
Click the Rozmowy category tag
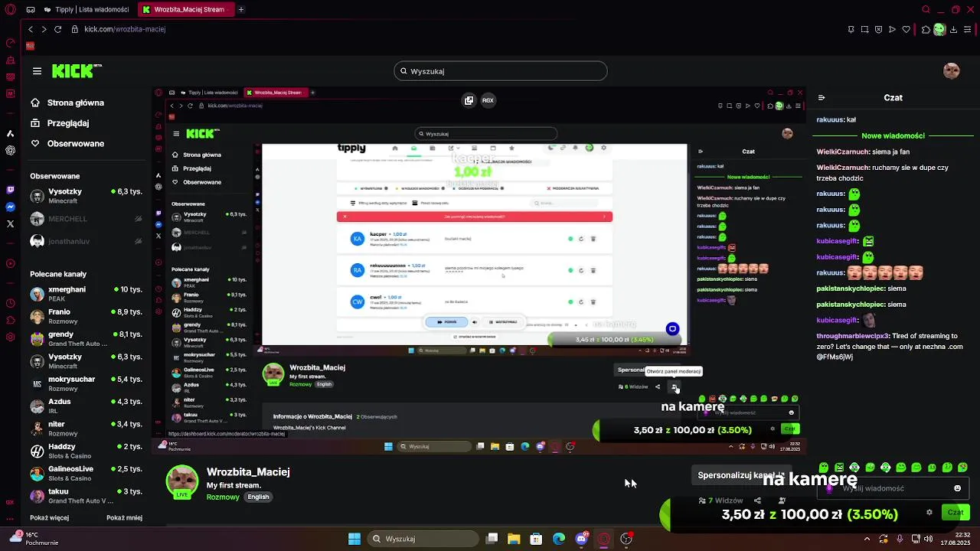pos(223,497)
